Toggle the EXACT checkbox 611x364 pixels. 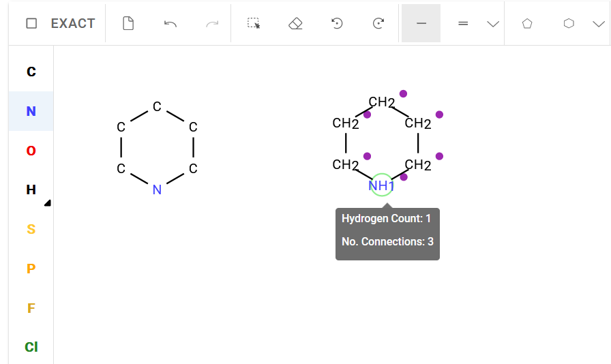(31, 23)
